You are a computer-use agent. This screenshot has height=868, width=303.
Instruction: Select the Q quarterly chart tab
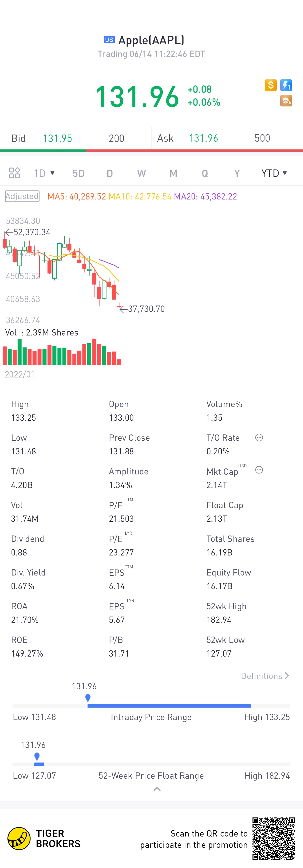[x=205, y=173]
